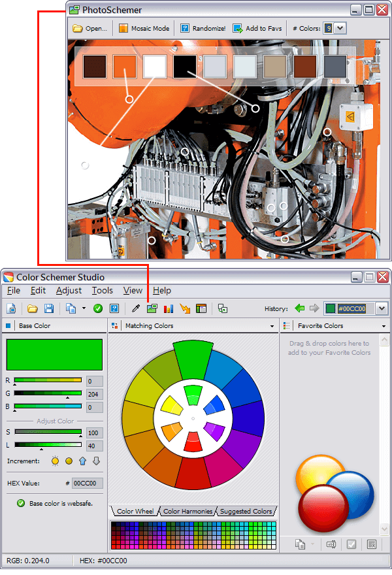
Task: Click the blue segment on the inner wheel
Action: pyautogui.click(x=214, y=406)
